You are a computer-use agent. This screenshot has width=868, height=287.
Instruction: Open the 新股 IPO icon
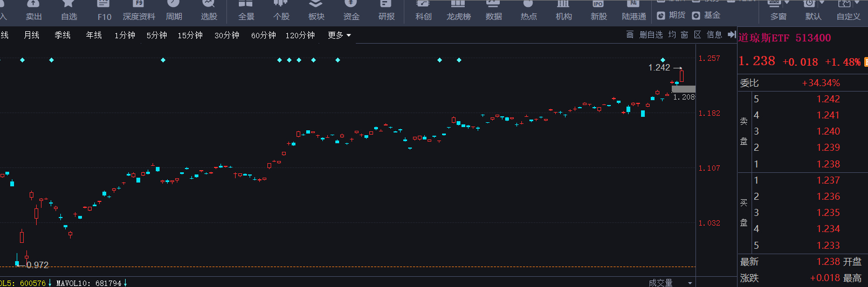click(x=598, y=11)
